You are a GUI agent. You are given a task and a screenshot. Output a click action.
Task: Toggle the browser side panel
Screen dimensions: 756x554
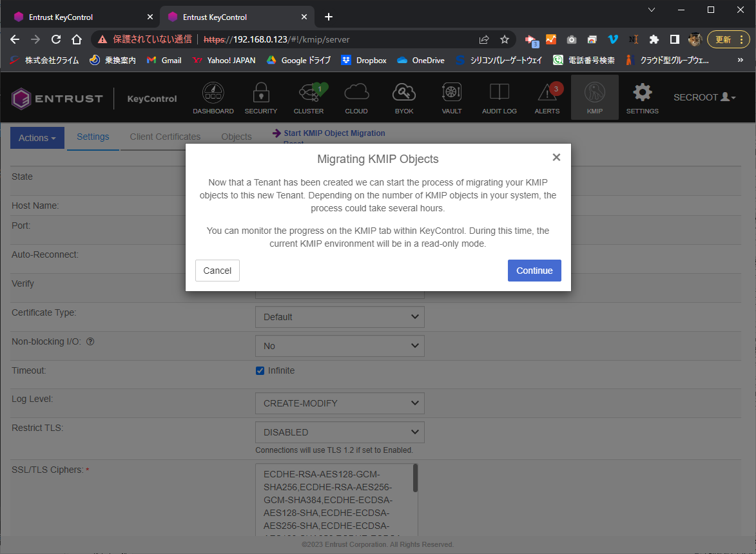click(x=675, y=39)
